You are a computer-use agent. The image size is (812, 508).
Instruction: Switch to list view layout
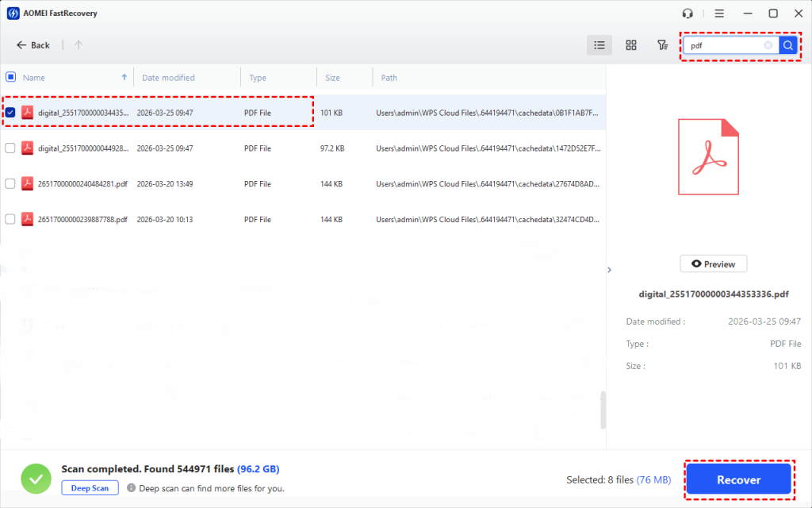(x=599, y=45)
